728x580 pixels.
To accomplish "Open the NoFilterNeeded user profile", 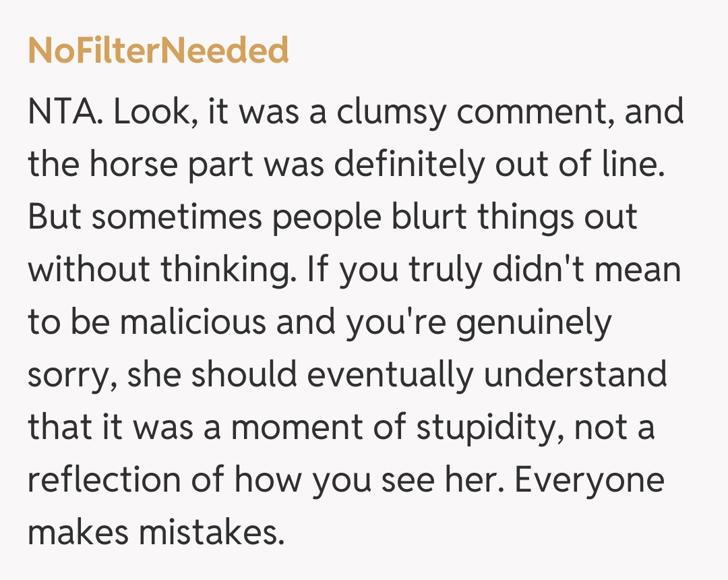I will click(158, 51).
